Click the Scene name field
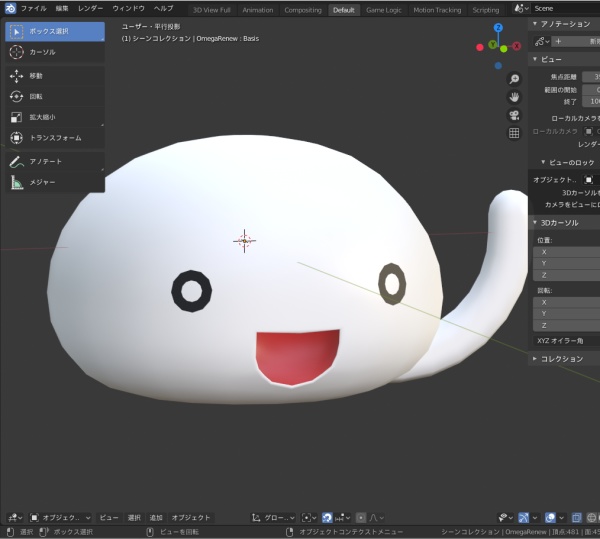 pos(566,8)
